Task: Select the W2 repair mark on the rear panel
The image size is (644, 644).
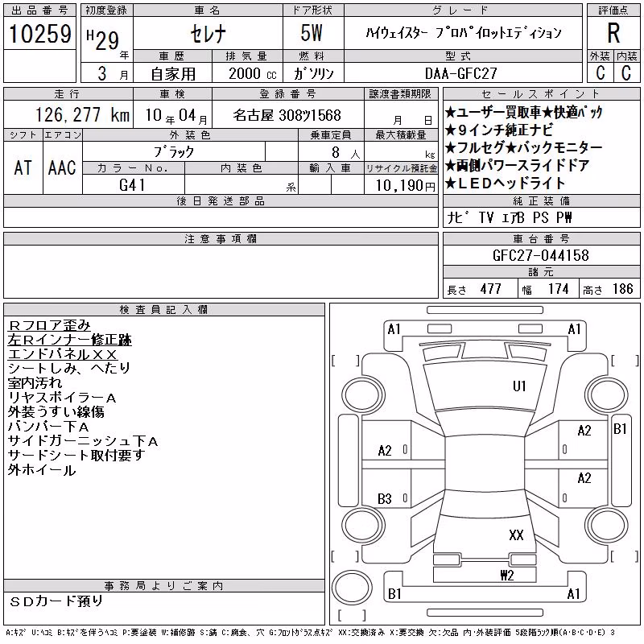Action: (x=507, y=576)
